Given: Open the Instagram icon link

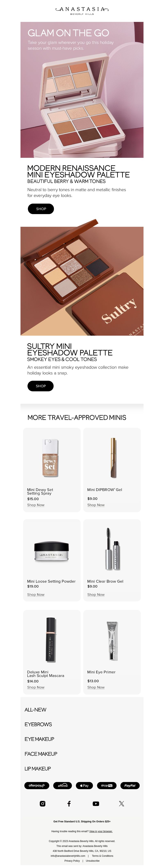Looking at the screenshot, I should coord(42,804).
